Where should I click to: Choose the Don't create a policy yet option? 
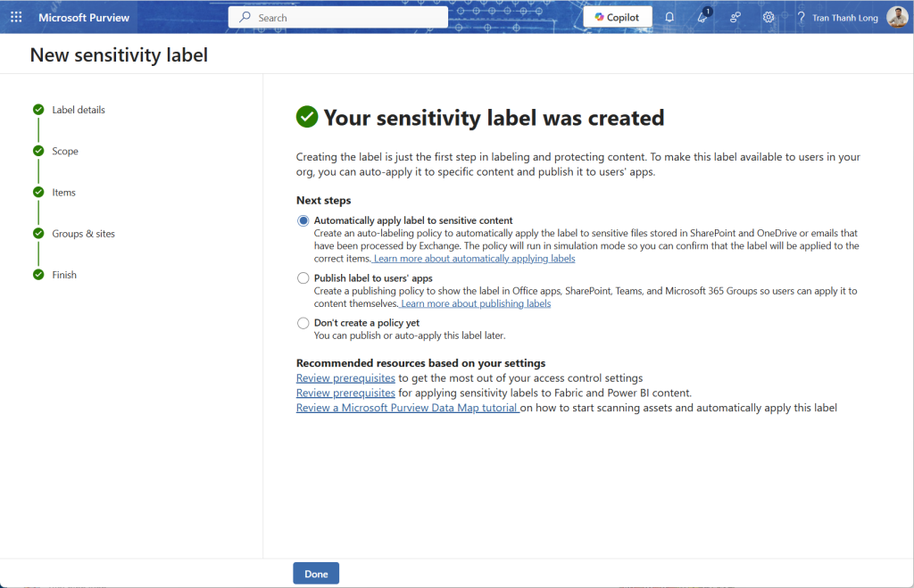pyautogui.click(x=303, y=323)
